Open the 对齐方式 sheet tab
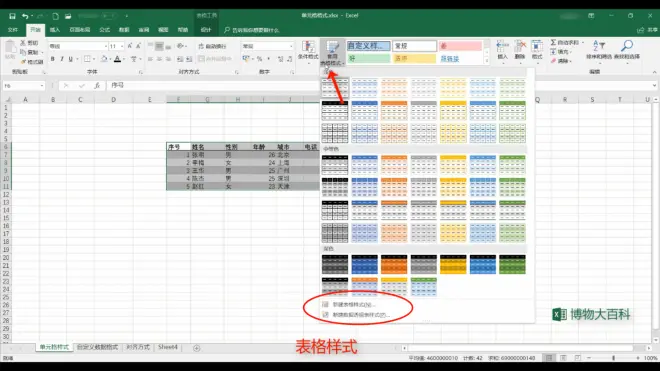The height and width of the screenshot is (371, 660). (x=138, y=347)
